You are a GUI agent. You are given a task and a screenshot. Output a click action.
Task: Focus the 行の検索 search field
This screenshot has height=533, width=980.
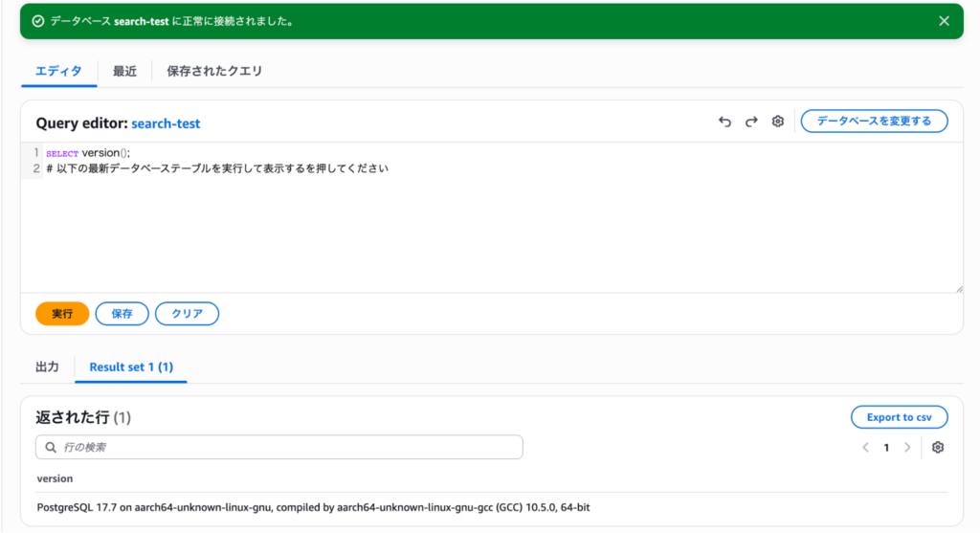point(287,447)
